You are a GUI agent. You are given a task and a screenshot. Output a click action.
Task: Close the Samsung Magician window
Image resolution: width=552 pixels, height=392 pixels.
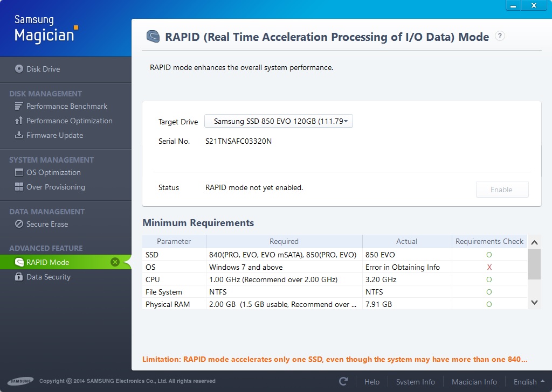pos(534,5)
